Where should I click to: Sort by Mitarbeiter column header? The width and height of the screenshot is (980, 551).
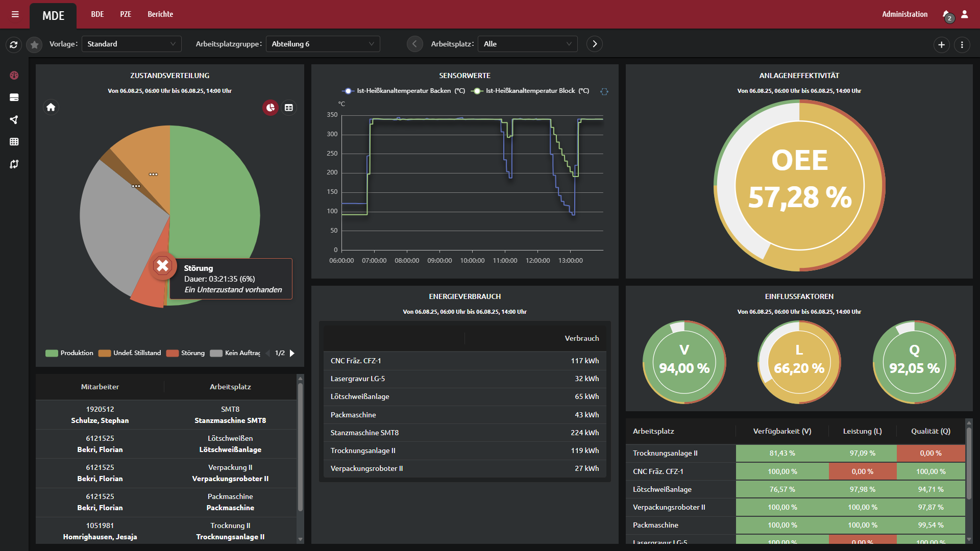pyautogui.click(x=100, y=387)
